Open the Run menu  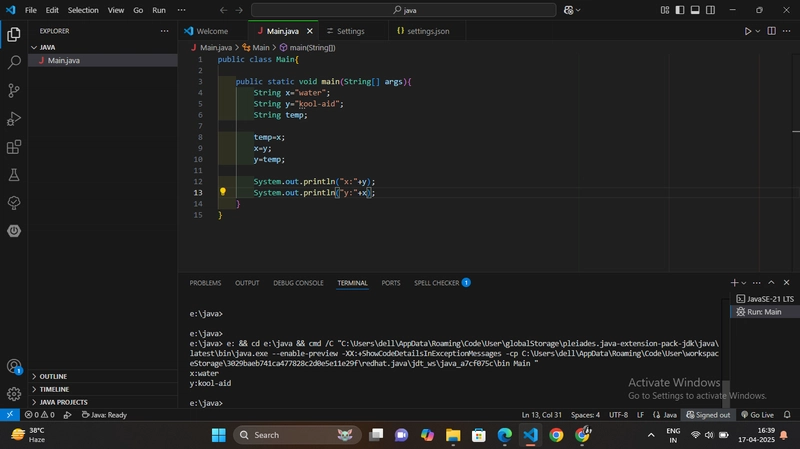159,10
